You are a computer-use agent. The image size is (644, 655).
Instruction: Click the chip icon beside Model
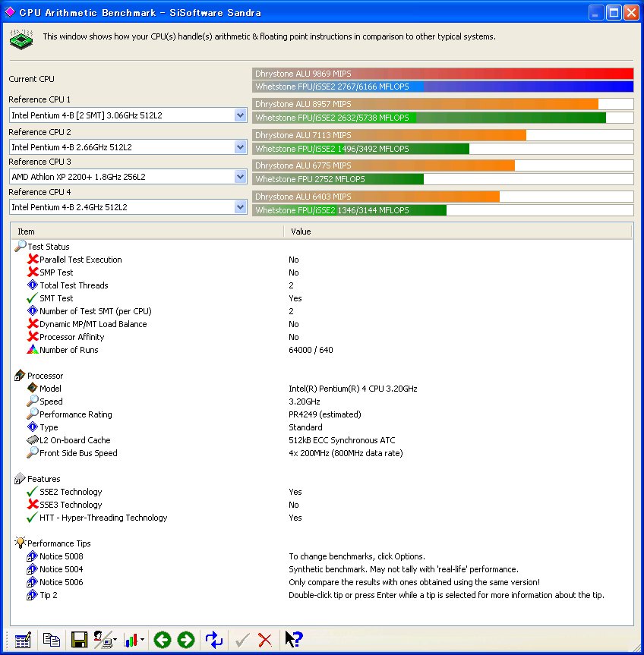pyautogui.click(x=33, y=388)
